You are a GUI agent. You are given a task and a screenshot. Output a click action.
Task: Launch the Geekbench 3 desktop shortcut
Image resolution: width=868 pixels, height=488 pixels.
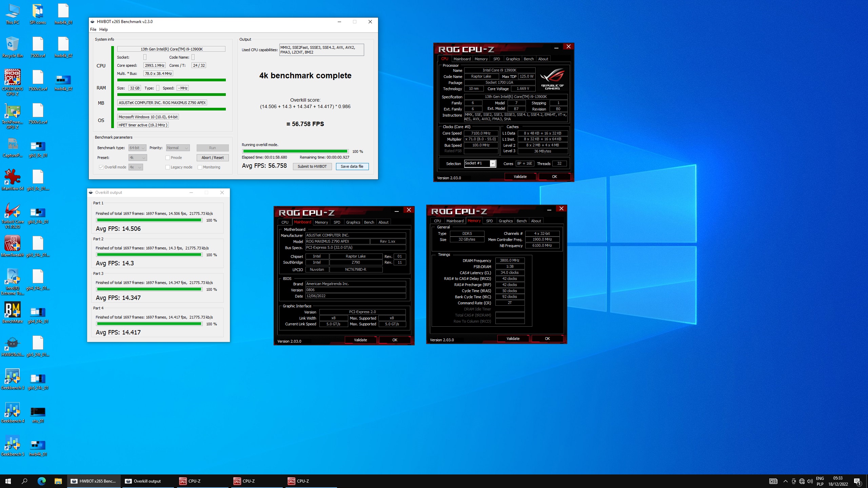coord(13,379)
